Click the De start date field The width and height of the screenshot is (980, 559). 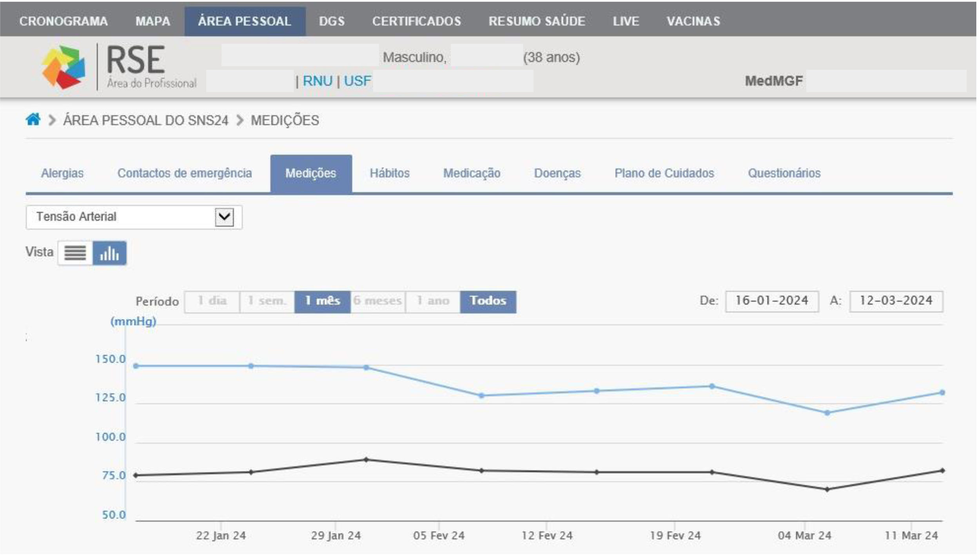point(771,301)
